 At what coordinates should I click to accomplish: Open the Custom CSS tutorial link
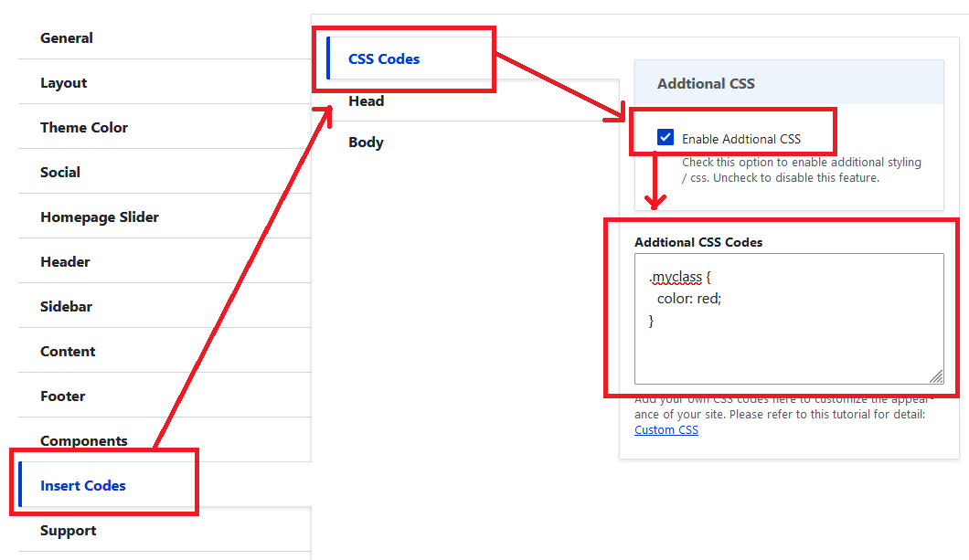click(666, 430)
